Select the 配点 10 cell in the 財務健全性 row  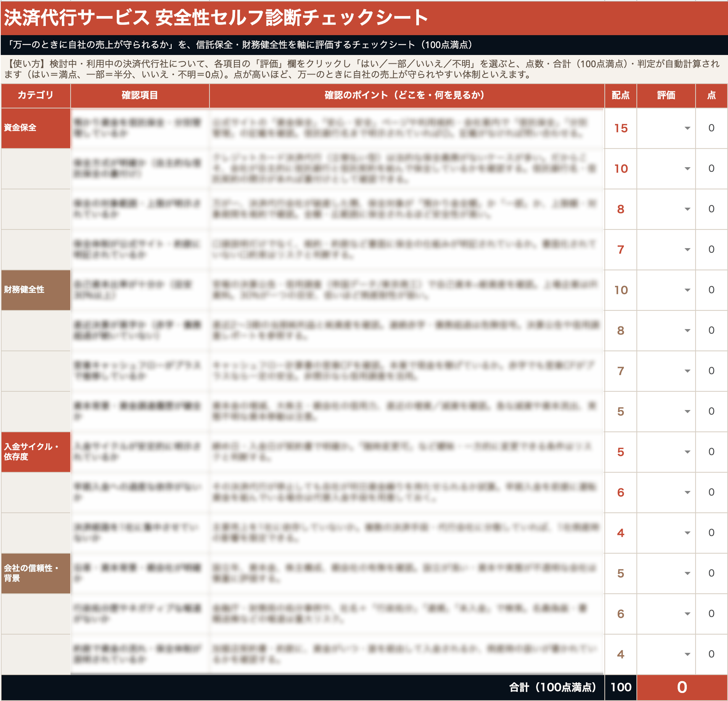621,290
